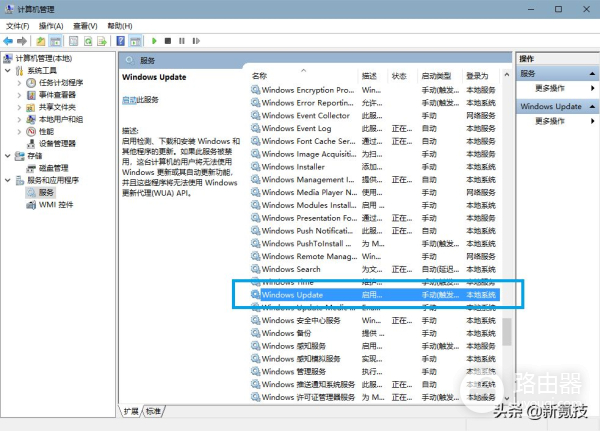Open 更多操作 submenu under 服务
Screen dimensions: 600x431
[x=550, y=88]
